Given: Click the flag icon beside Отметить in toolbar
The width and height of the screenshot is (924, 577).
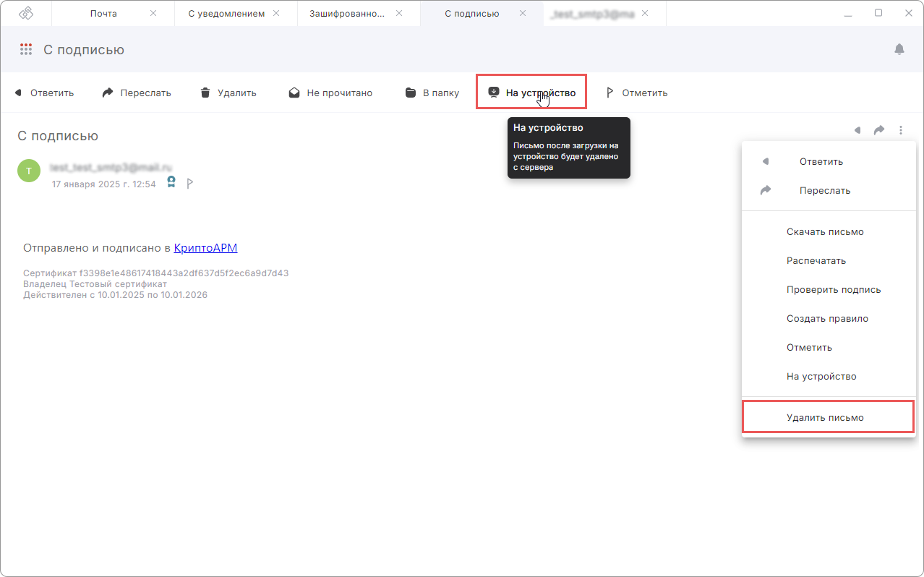Looking at the screenshot, I should pos(609,93).
